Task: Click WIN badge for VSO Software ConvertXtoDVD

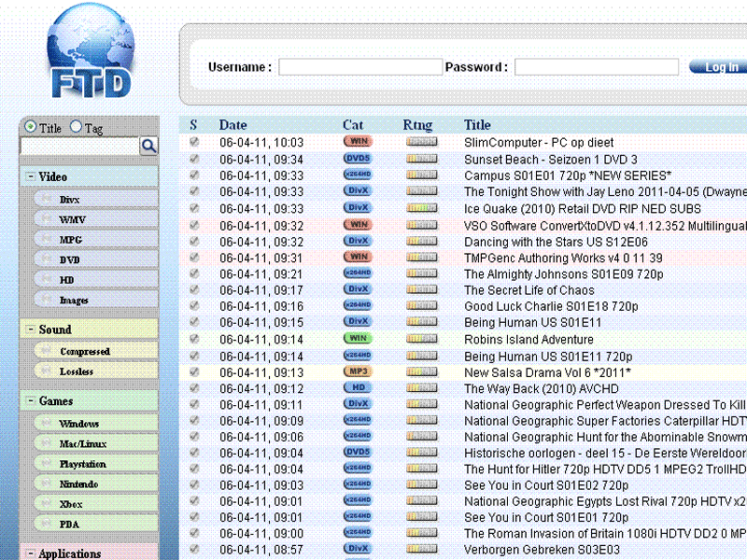Action: click(358, 225)
